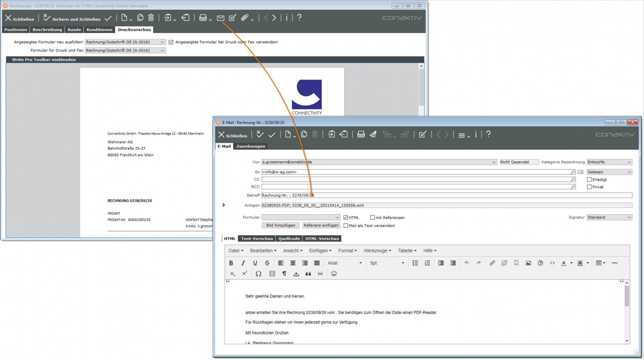
Task: Click the send paper-plane icon in email toolbar
Action: click(373, 134)
